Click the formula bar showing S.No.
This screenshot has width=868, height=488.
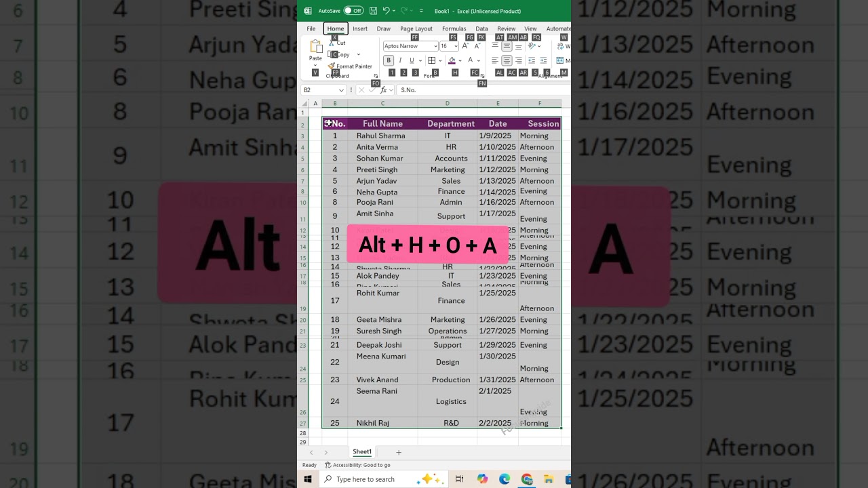tap(483, 89)
